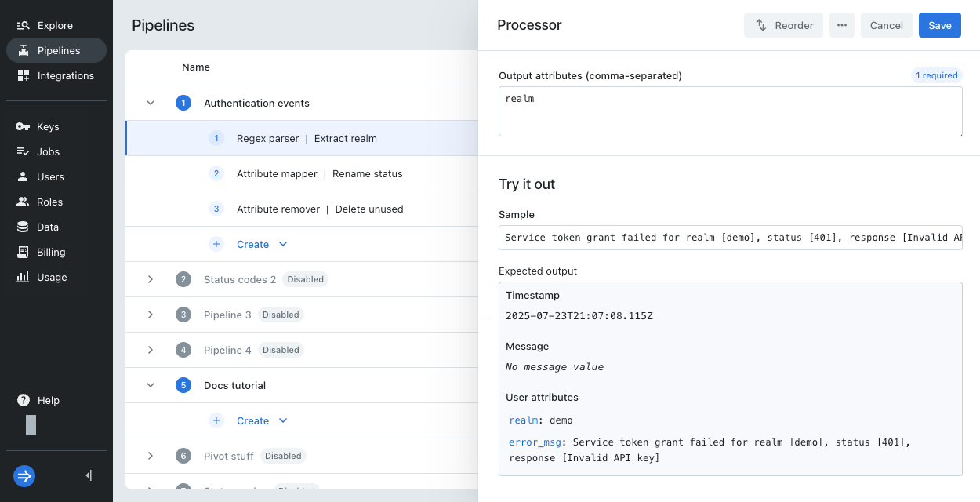Collapse the sidebar with the arrow icon
980x502 pixels.
click(89, 475)
